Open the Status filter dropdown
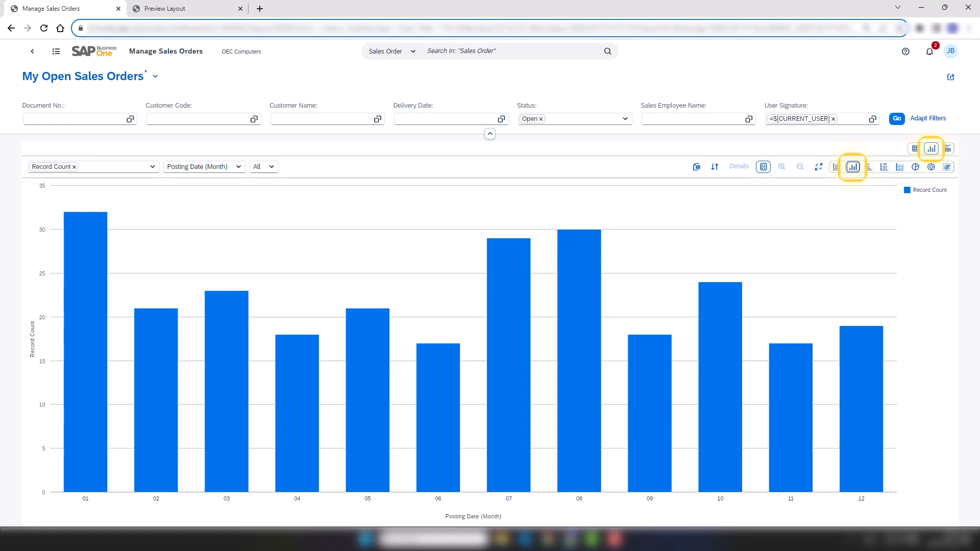The height and width of the screenshot is (551, 980). coord(625,119)
